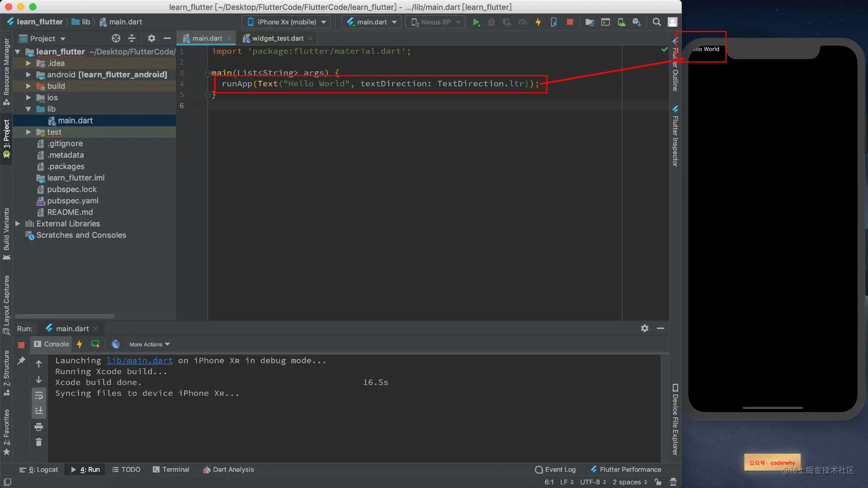868x488 pixels.
Task: Click the print icon in console sidebar
Action: coord(39,427)
